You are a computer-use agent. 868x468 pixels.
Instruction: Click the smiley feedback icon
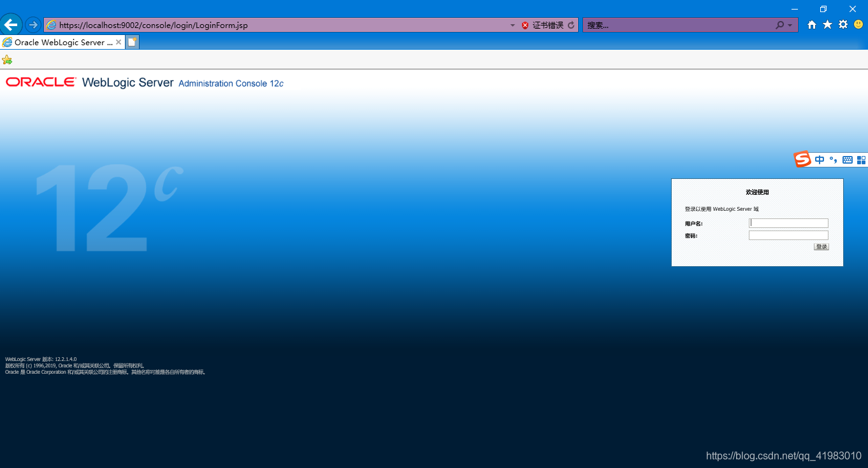click(x=858, y=25)
